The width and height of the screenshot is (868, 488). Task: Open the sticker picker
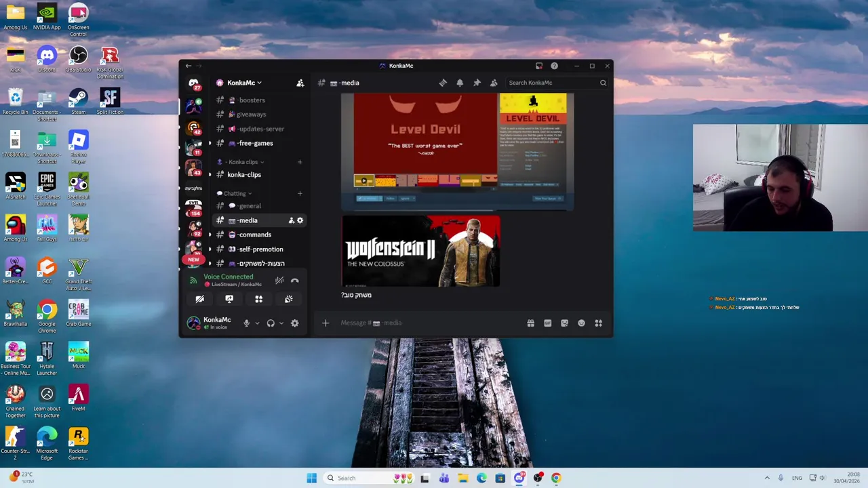click(x=565, y=323)
